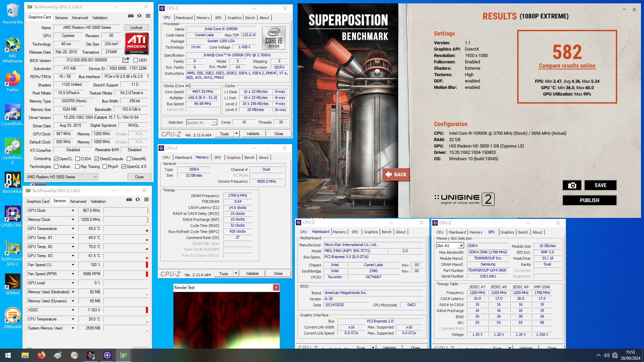Click the Bus Interface question mark icon
Screen dimensions: 644x362
coord(148,76)
